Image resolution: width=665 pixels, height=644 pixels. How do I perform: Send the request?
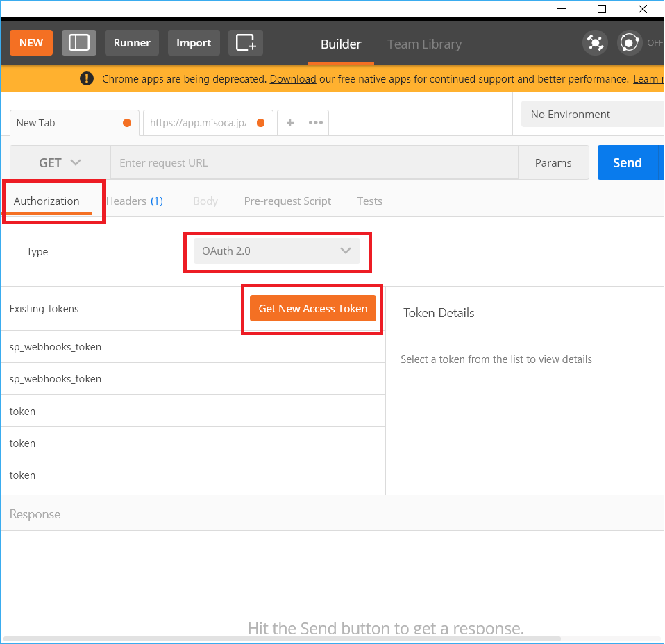[628, 162]
